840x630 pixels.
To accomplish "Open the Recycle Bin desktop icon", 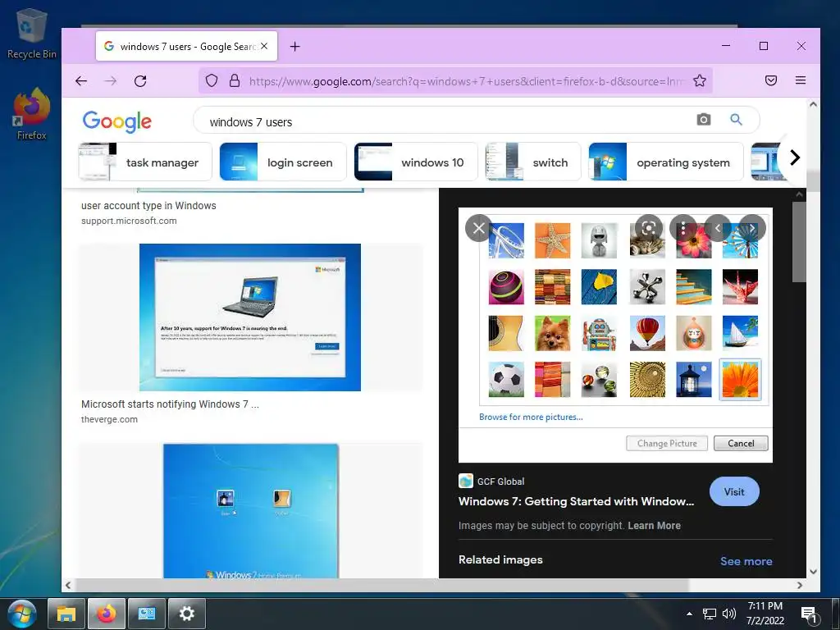I will [x=32, y=34].
